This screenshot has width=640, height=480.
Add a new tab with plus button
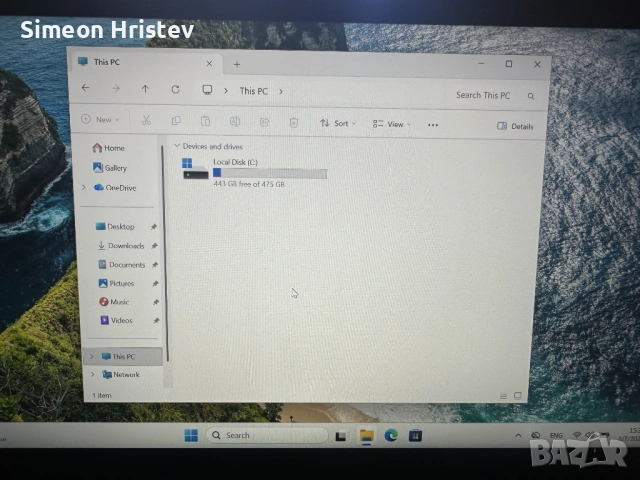237,64
